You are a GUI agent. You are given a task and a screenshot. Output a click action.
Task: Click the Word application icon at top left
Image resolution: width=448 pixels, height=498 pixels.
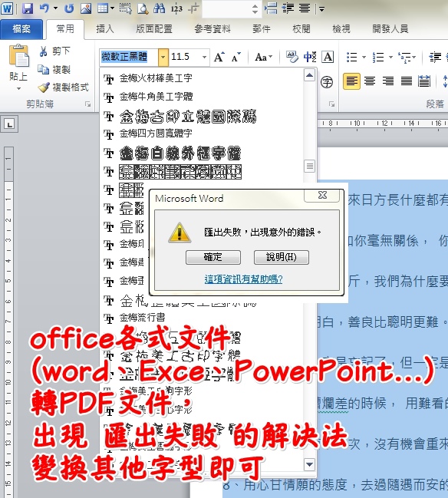pyautogui.click(x=7, y=8)
